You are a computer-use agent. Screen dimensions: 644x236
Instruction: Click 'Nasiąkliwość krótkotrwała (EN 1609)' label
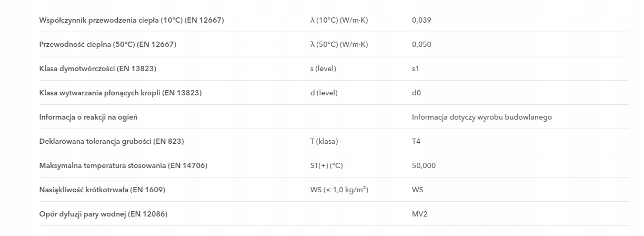tap(106, 190)
